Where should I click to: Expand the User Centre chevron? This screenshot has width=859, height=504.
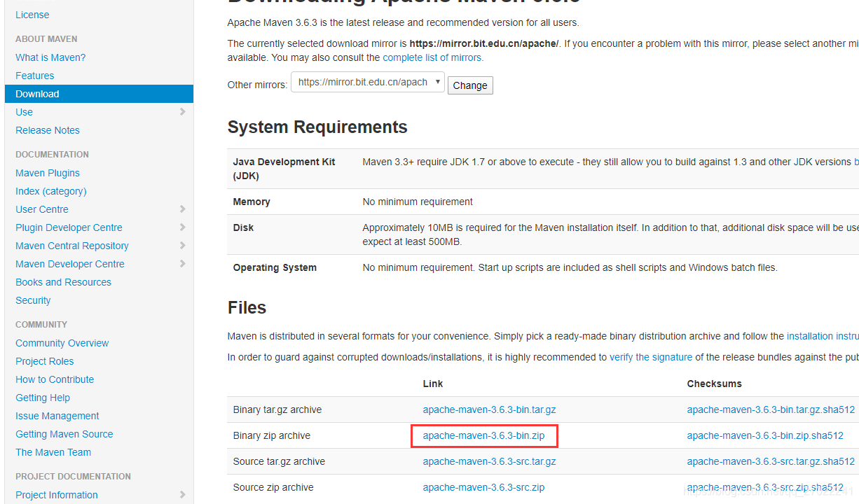click(183, 209)
